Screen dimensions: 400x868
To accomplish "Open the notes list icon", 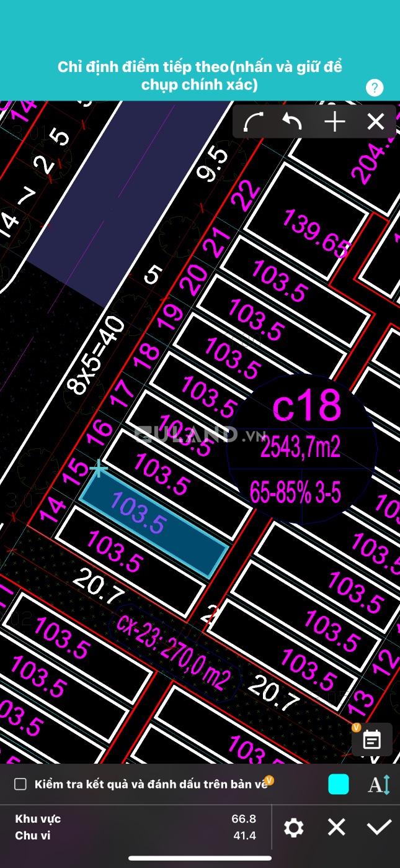I will tap(371, 739).
